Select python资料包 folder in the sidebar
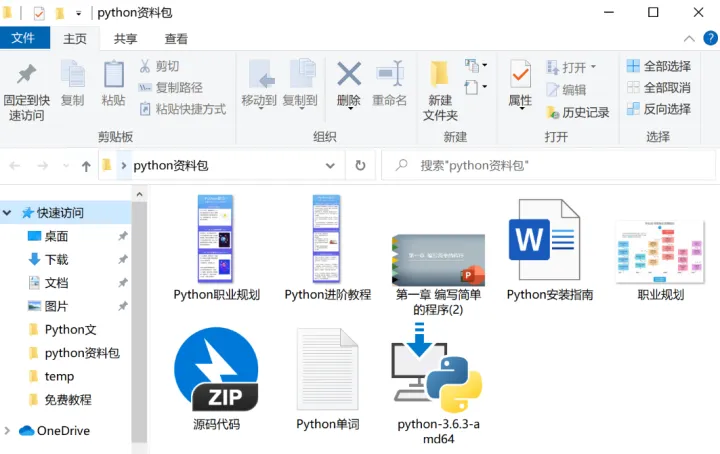 click(82, 353)
